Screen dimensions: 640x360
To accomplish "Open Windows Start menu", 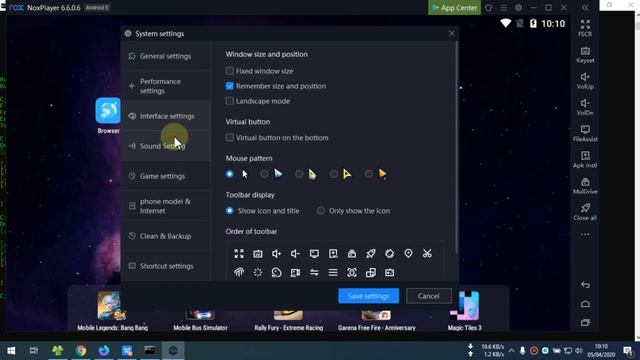I will 11,351.
